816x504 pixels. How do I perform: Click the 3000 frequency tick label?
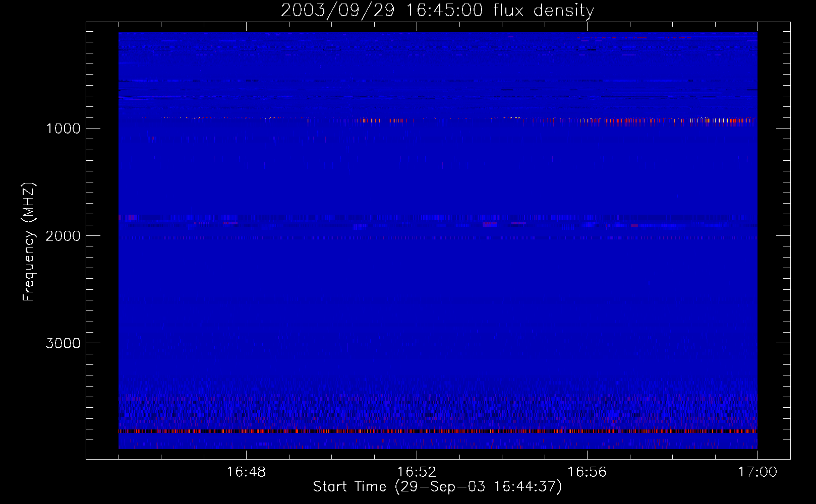click(63, 343)
